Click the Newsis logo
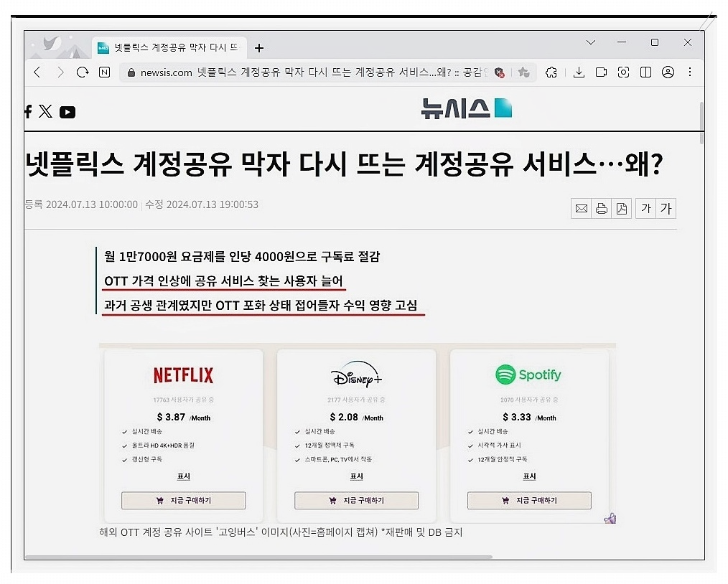The image size is (728, 584). point(466,108)
